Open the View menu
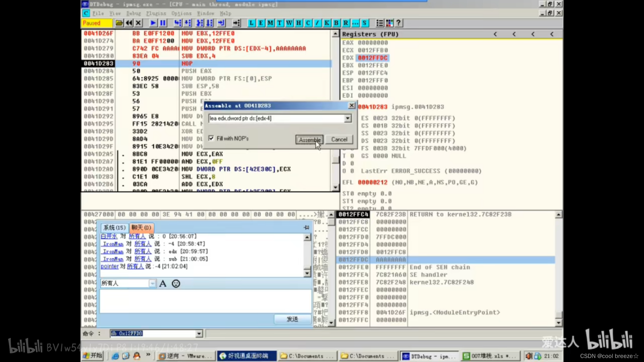The width and height of the screenshot is (644, 362). click(115, 13)
